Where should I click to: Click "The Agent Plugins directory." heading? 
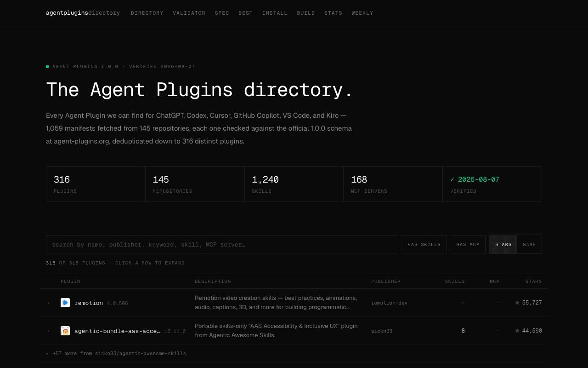[x=199, y=90]
